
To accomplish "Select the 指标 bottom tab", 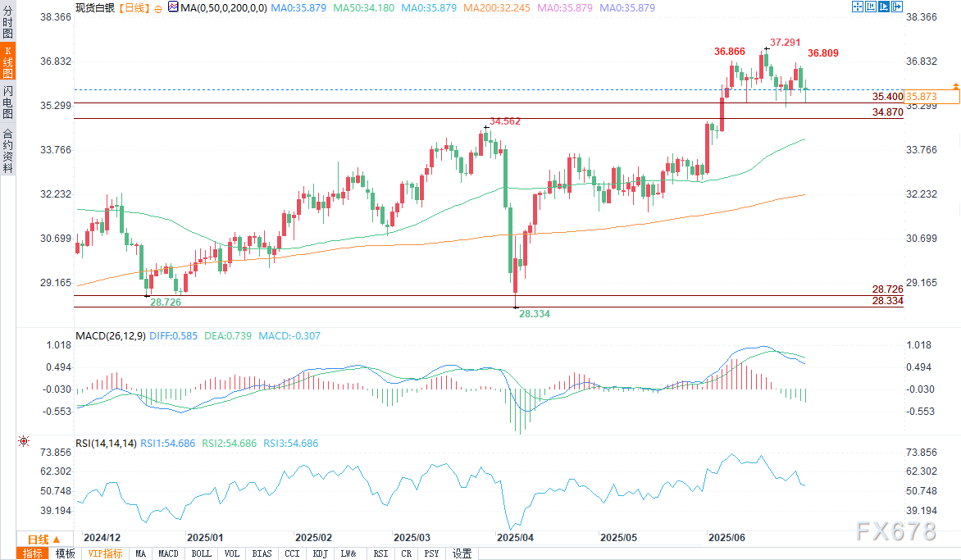I will (x=33, y=553).
